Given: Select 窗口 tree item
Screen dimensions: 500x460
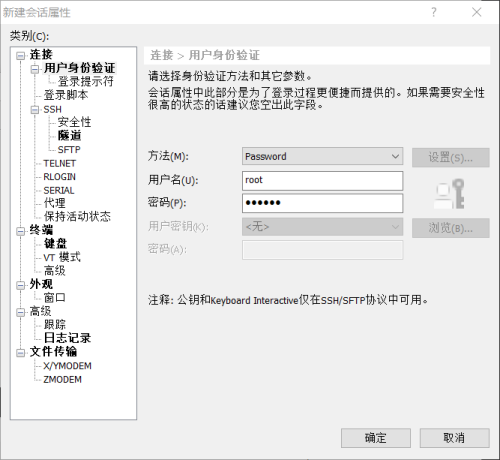Looking at the screenshot, I should click(54, 298).
